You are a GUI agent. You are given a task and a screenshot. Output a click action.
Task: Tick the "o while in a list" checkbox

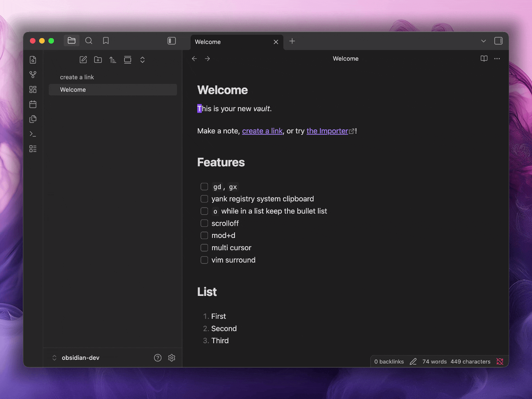pyautogui.click(x=204, y=211)
